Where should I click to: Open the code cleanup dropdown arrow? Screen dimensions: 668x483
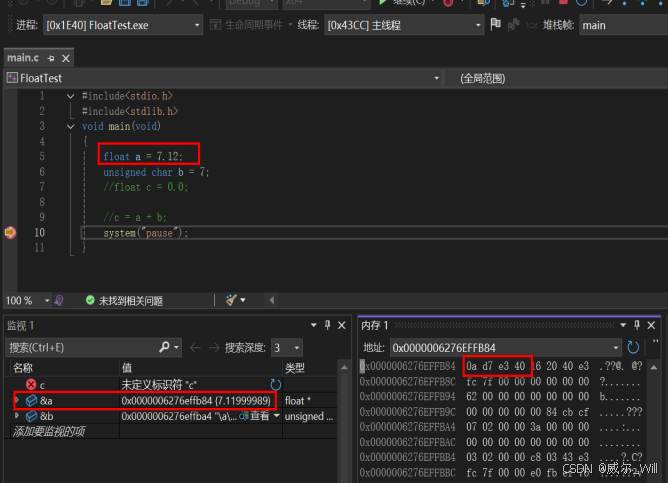pos(243,300)
